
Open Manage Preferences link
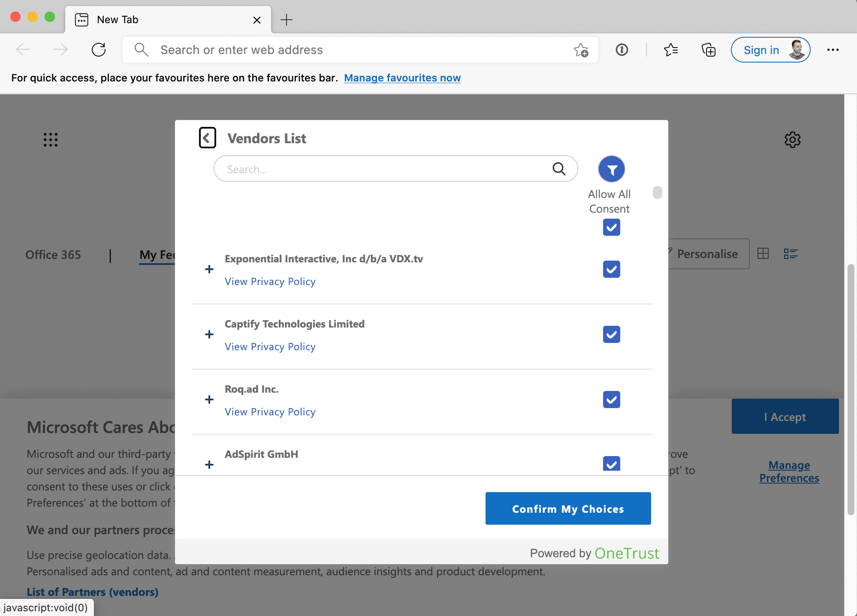point(789,472)
